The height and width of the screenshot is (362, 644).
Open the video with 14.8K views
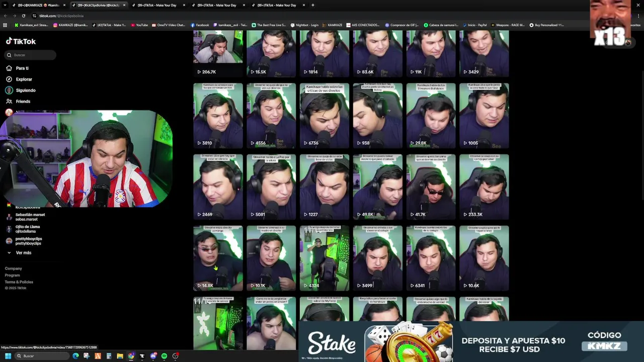tap(218, 258)
